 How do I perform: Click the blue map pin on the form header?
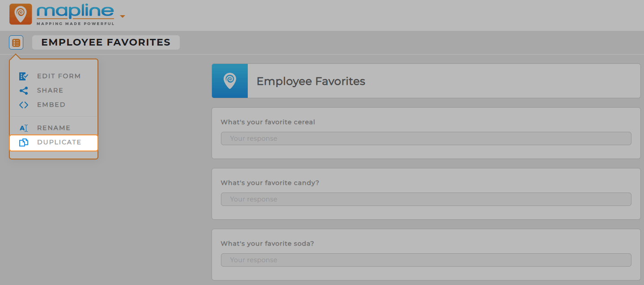229,81
